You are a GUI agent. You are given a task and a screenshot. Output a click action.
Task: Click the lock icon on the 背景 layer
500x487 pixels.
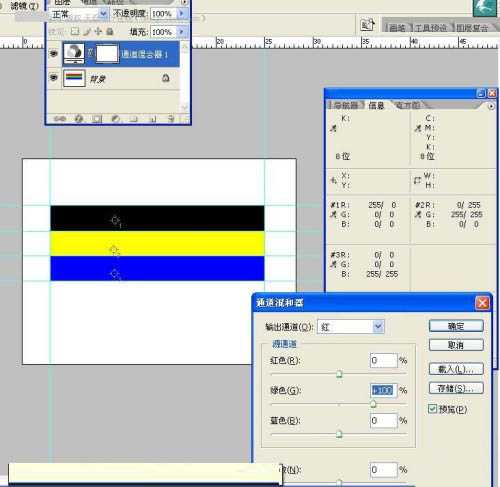166,78
